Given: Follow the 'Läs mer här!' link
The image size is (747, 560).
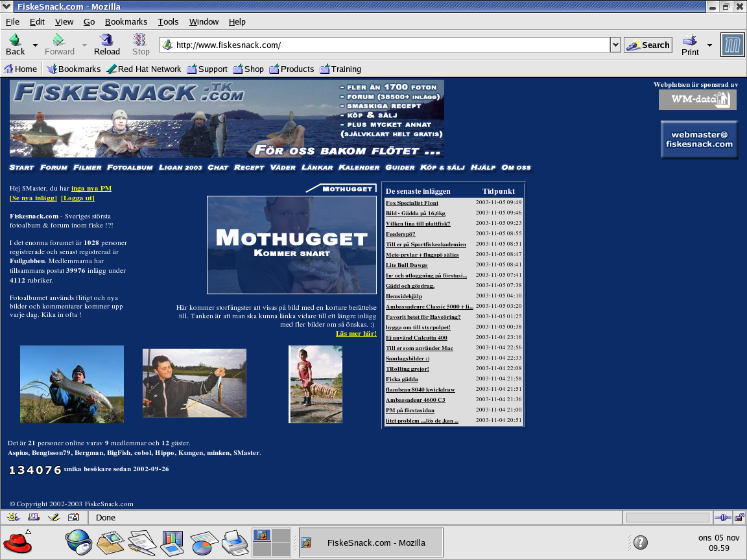Looking at the screenshot, I should pos(356,333).
